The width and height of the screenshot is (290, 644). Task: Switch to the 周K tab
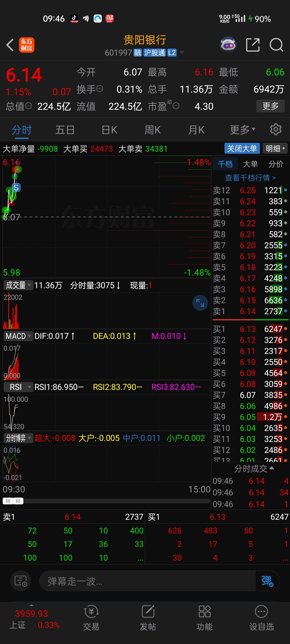click(x=152, y=130)
